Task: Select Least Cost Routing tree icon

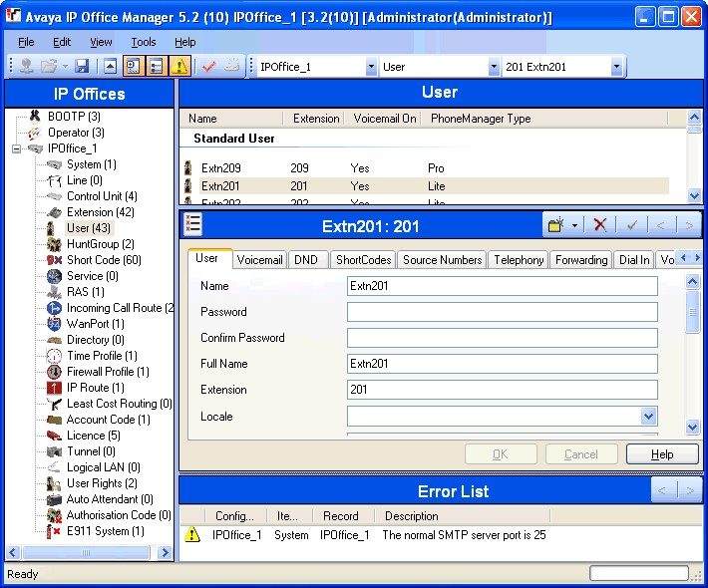Action: click(54, 404)
